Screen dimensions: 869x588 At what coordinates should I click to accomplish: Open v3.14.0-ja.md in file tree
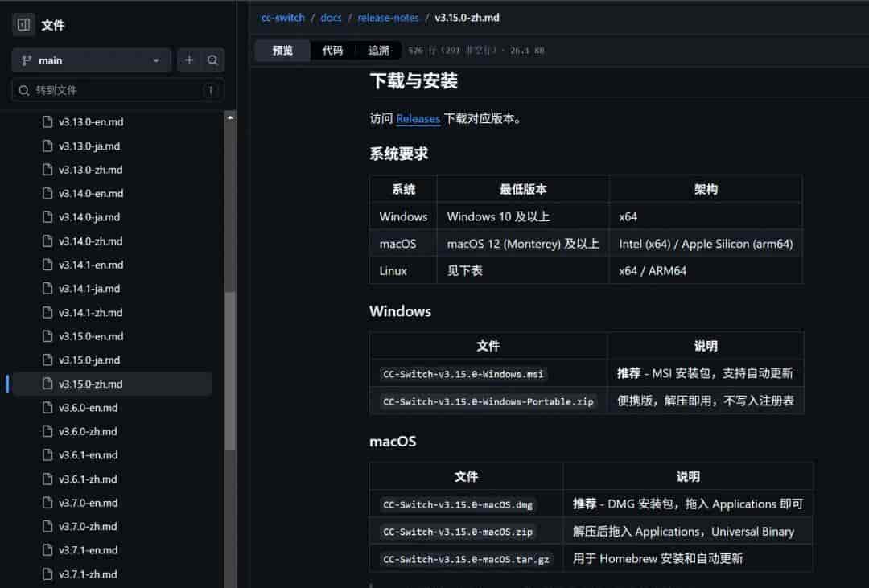coord(89,217)
